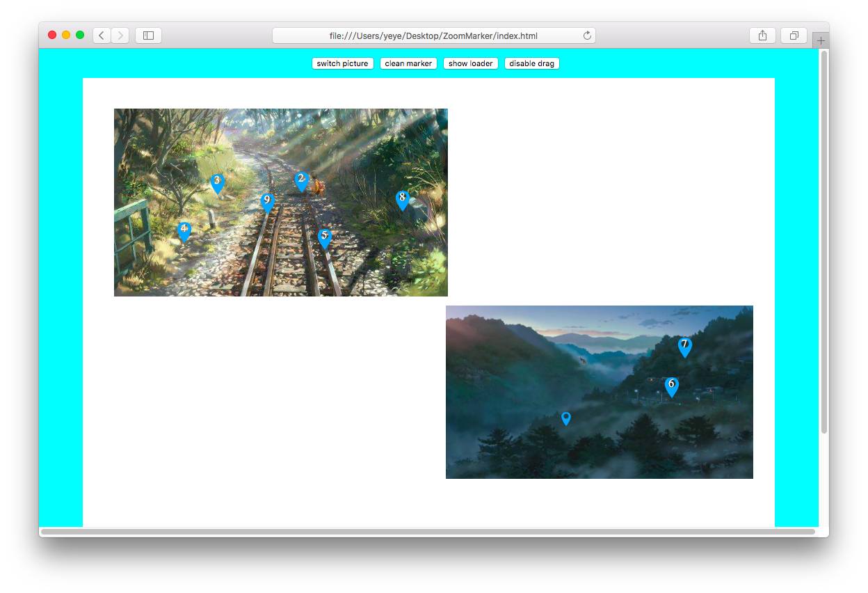Click marker number 4 near the fence
The width and height of the screenshot is (868, 593).
(184, 232)
